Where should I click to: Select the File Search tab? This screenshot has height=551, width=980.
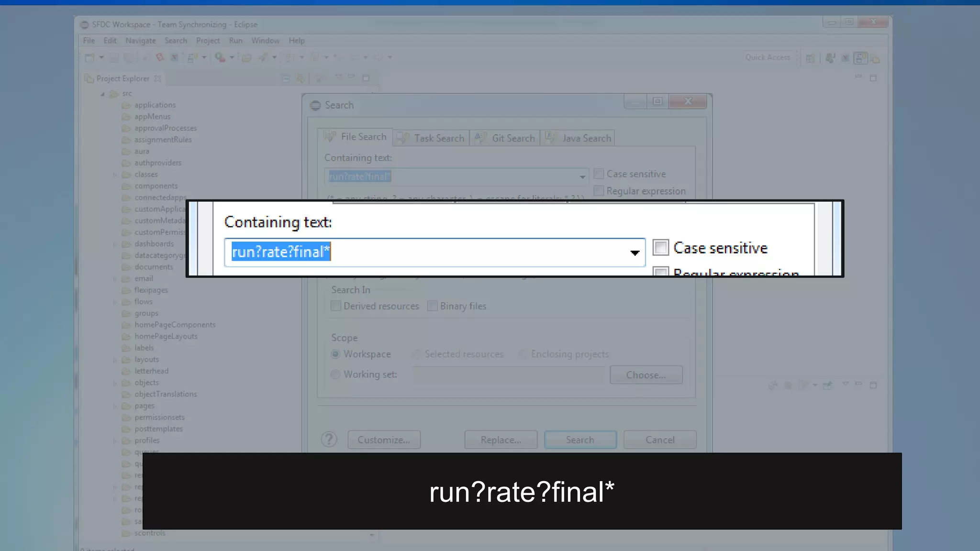(x=355, y=137)
